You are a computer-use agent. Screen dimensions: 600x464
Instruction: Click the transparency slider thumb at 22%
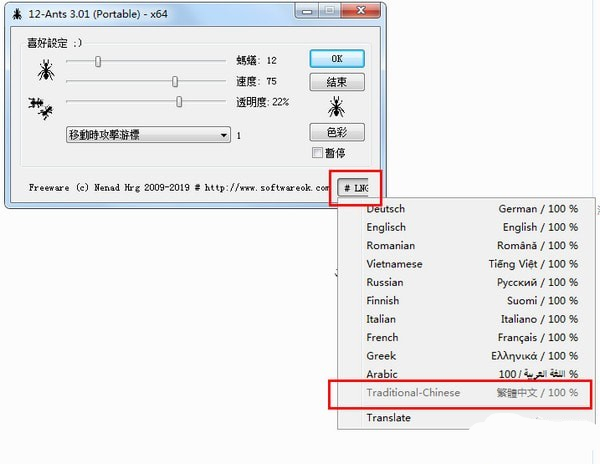[179, 102]
